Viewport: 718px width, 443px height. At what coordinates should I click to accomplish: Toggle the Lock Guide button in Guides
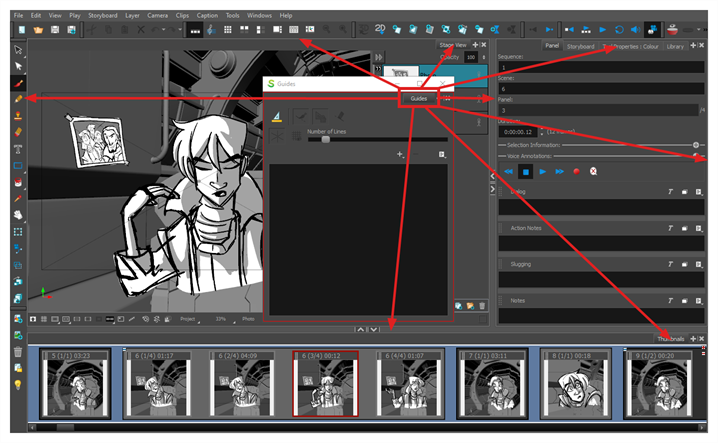[x=342, y=117]
